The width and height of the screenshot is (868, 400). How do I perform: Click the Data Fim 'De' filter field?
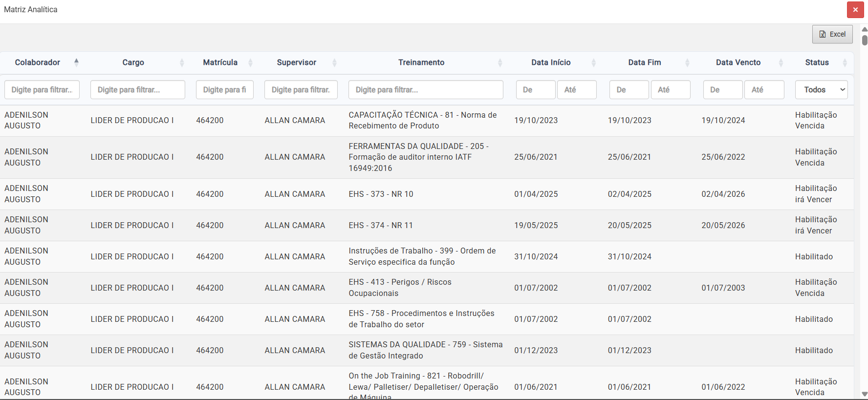[x=629, y=90]
